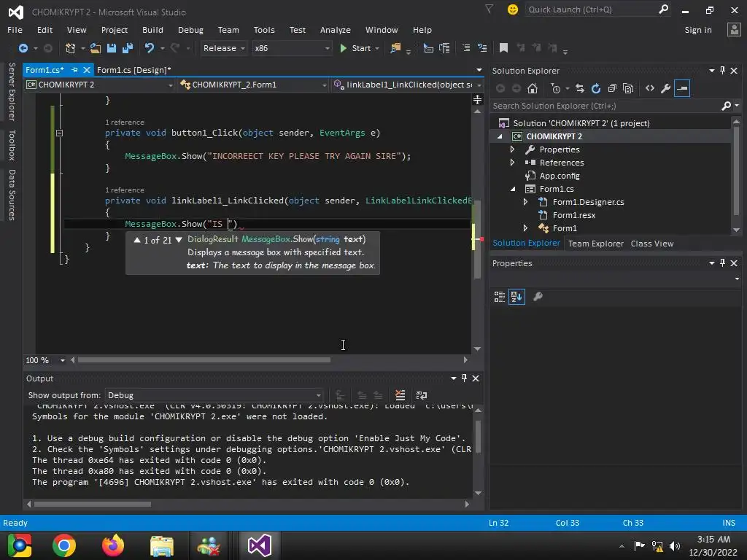Screen dimensions: 747x560
Task: Collapse the Form1.cs tree node
Action: pos(513,189)
